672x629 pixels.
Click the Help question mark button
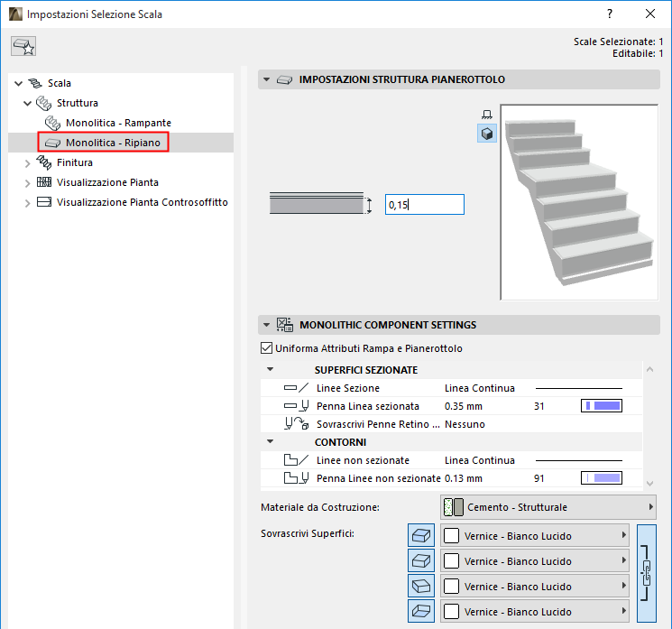[x=610, y=14]
